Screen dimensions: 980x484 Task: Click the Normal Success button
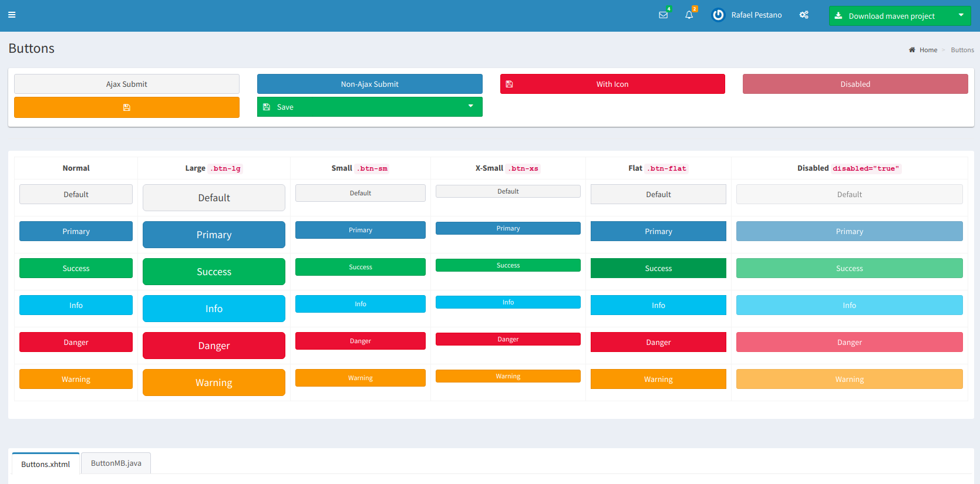[76, 268]
